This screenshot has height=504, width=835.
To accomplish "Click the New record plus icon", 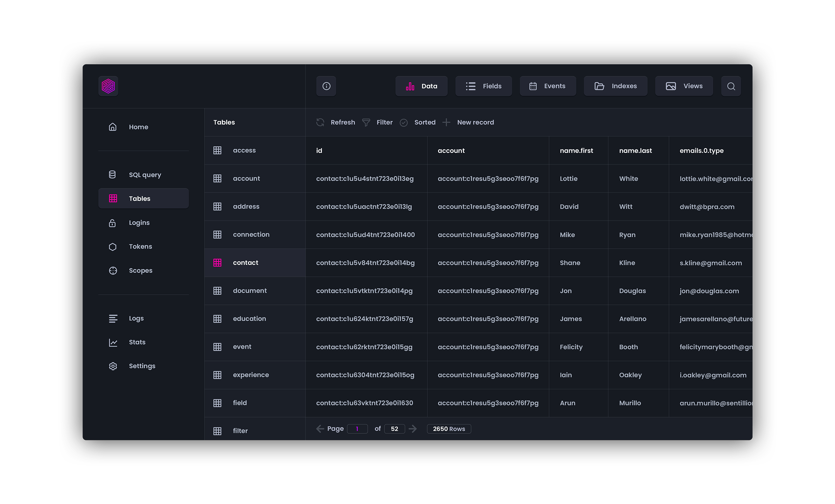I will (x=446, y=122).
